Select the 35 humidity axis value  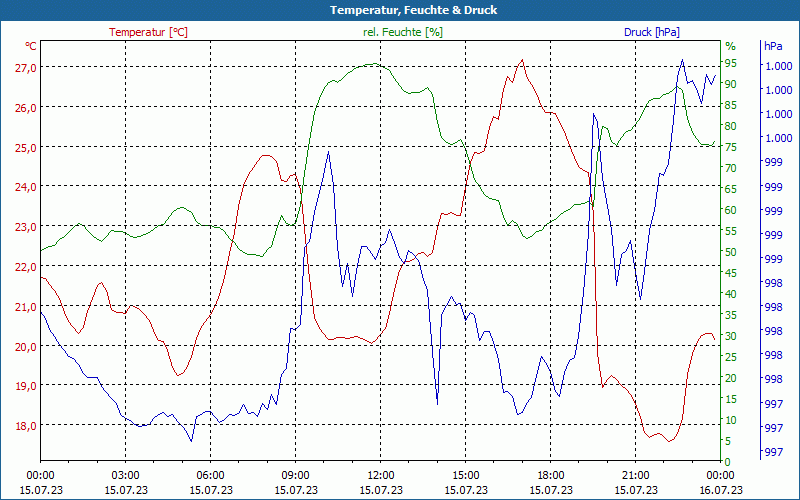click(731, 315)
